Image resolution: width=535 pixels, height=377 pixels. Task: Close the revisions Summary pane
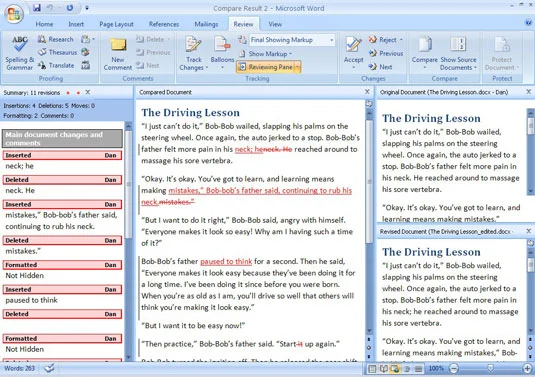coord(88,92)
